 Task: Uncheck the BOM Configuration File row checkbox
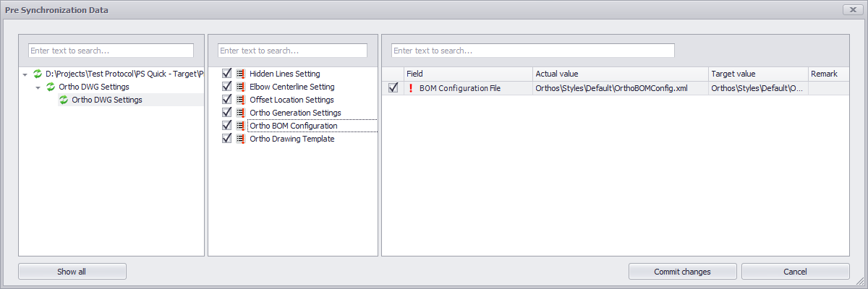pyautogui.click(x=393, y=88)
